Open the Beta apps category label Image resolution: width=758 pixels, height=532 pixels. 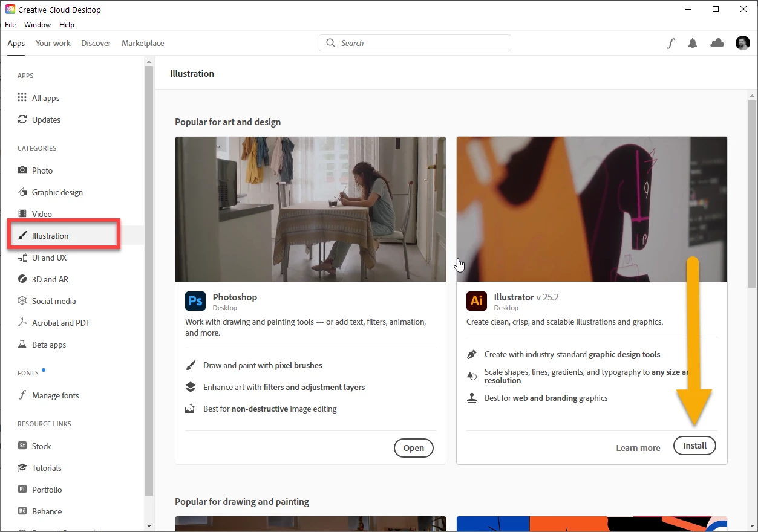pyautogui.click(x=49, y=345)
